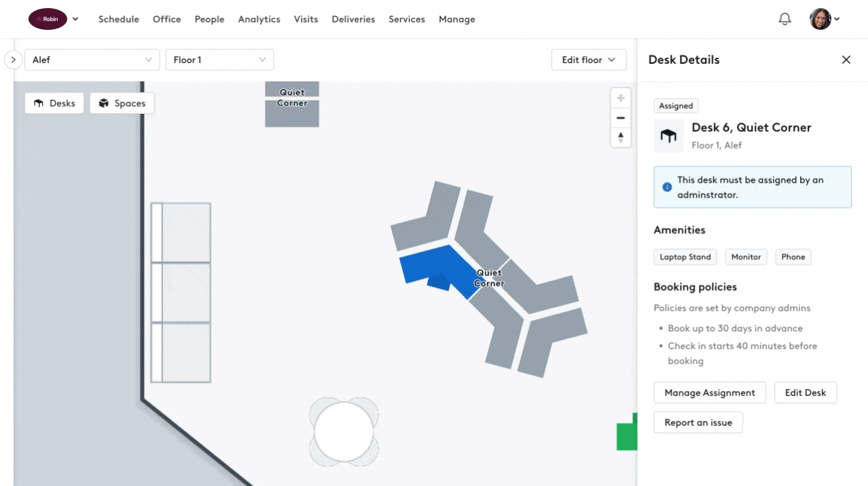868x486 pixels.
Task: Reset the map compass orientation
Action: tap(620, 138)
